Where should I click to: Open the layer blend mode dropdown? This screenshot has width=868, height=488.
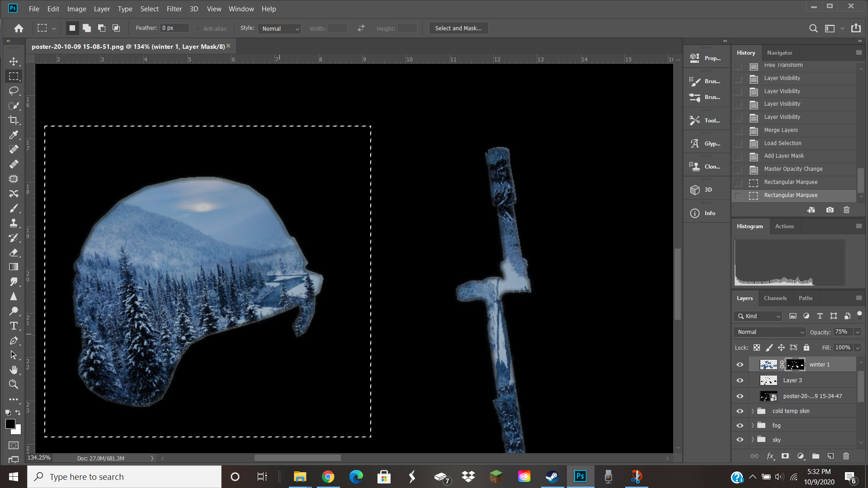tap(770, 332)
